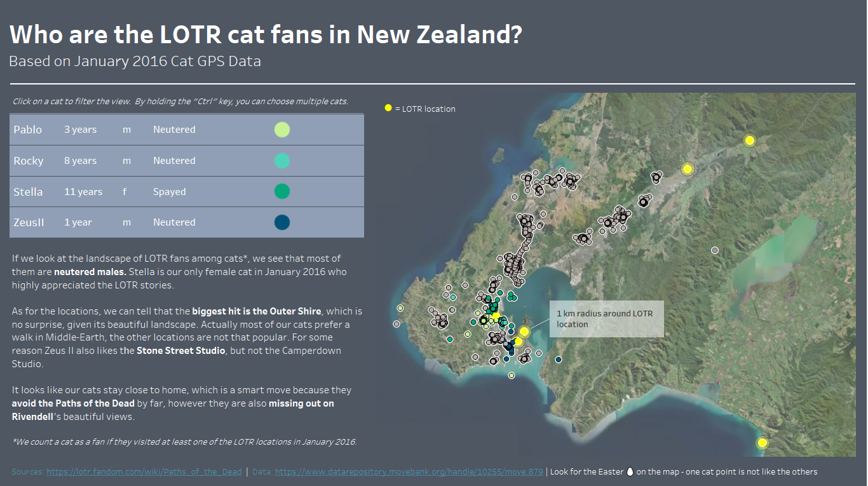Click the '8 years' age cell
Image resolution: width=868 pixels, height=486 pixels.
coord(81,161)
